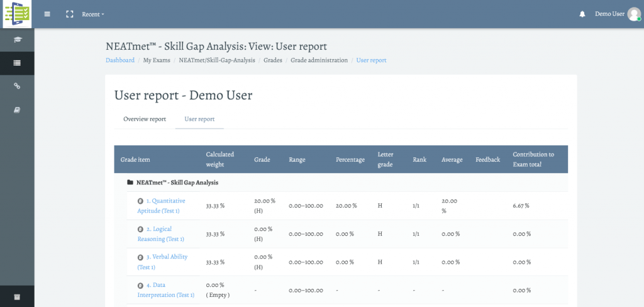Click the Average column header
Viewport: 644px width, 307px height.
(452, 159)
